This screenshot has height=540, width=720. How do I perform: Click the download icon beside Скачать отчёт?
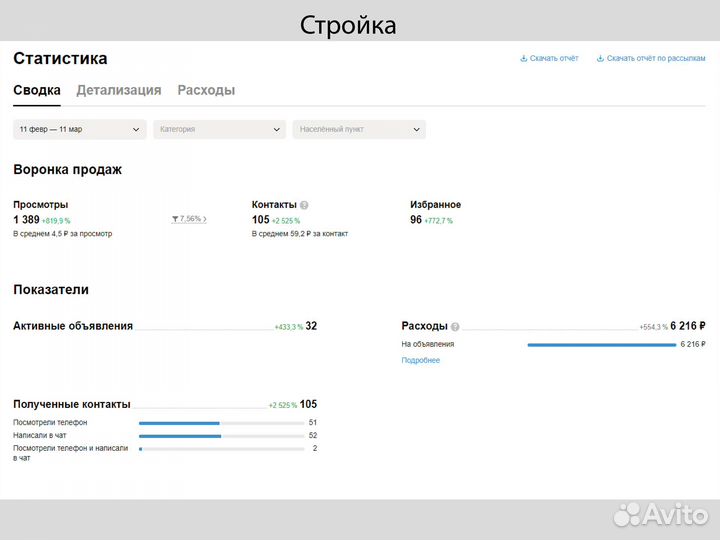(x=523, y=59)
